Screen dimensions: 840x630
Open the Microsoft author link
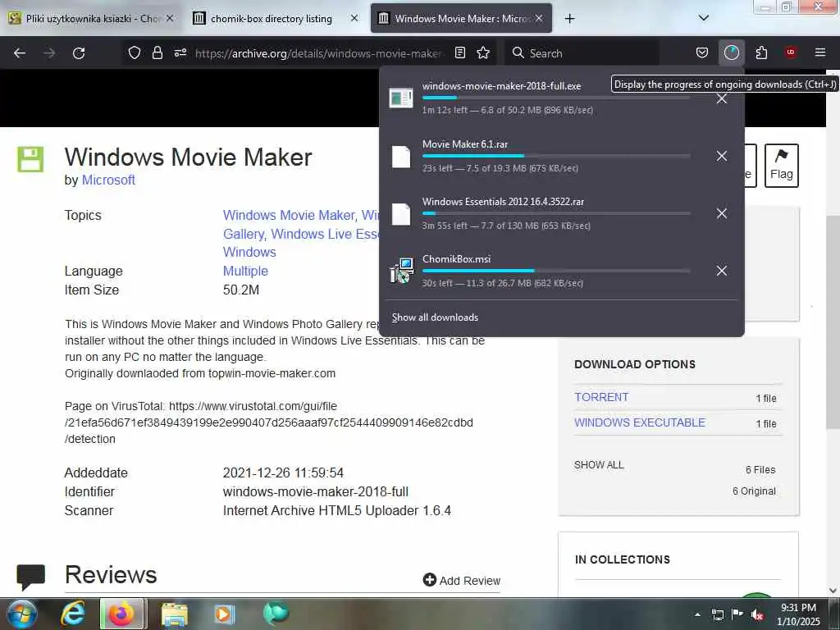pyautogui.click(x=108, y=180)
